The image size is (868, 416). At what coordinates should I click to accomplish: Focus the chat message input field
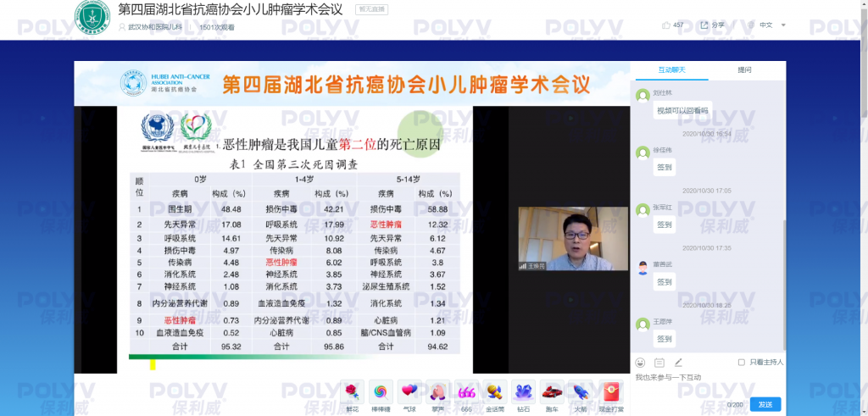708,383
